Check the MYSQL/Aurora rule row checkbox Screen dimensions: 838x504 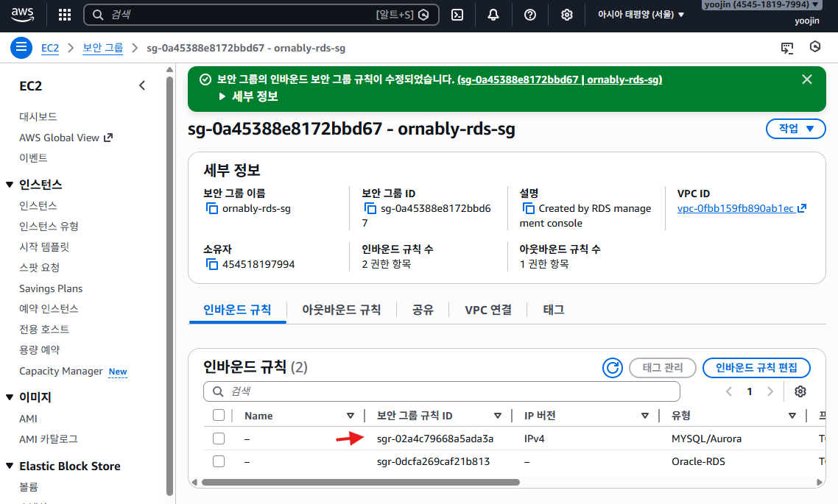click(x=219, y=439)
